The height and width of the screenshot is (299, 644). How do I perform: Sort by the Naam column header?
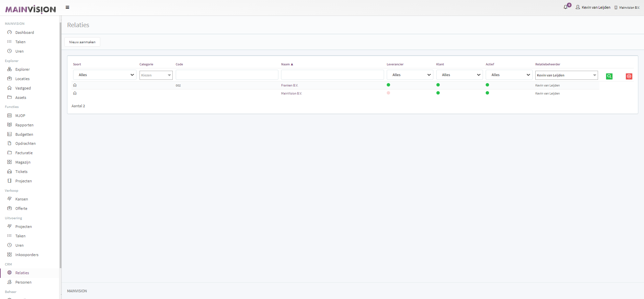tap(287, 64)
